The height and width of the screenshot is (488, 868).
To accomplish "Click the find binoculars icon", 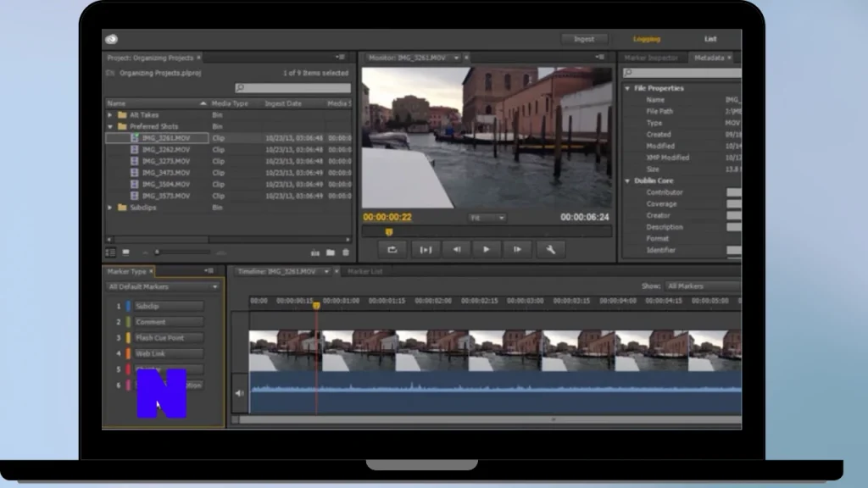I will click(315, 252).
